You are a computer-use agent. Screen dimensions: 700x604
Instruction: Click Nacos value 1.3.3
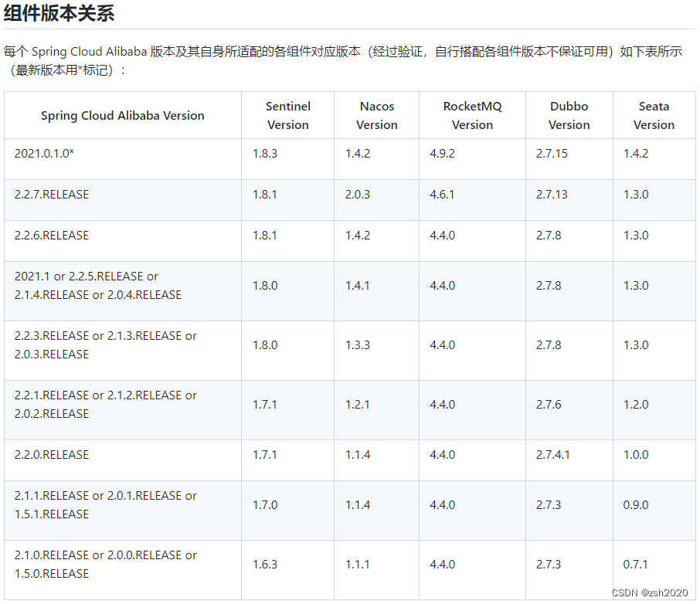(358, 345)
